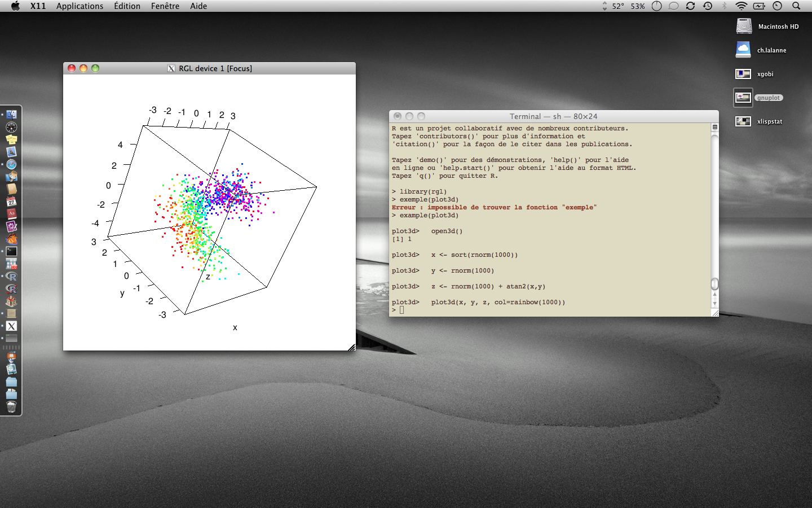Viewport: 812px width, 508px height.
Task: Open the Fenêtre menu
Action: pos(165,6)
